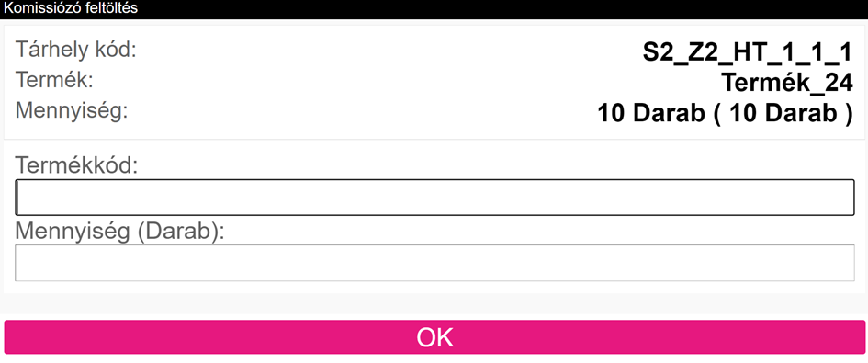The height and width of the screenshot is (363, 868).
Task: Click the black title header bar
Action: click(434, 9)
